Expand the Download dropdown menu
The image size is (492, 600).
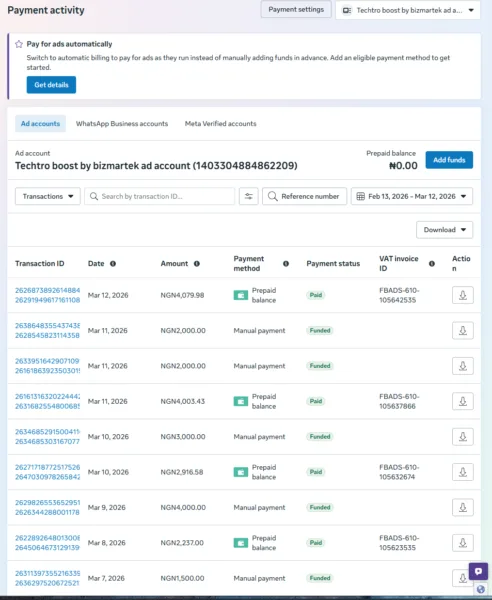pos(445,230)
